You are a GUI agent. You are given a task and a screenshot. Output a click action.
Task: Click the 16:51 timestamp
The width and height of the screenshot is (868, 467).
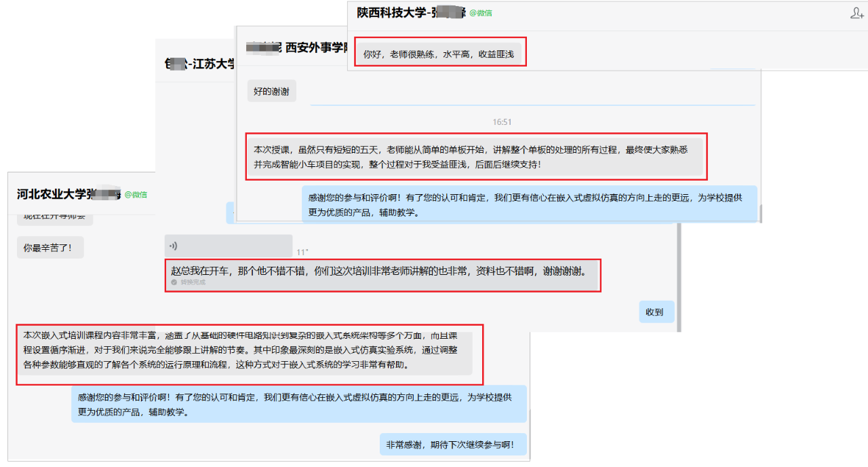(502, 122)
